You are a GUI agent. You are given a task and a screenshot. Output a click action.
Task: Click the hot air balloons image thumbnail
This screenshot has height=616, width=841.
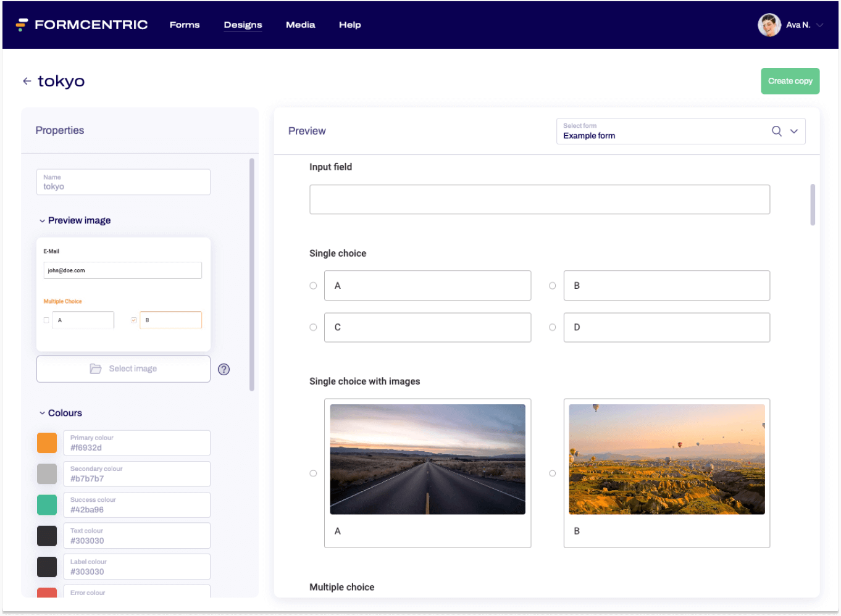click(x=666, y=459)
